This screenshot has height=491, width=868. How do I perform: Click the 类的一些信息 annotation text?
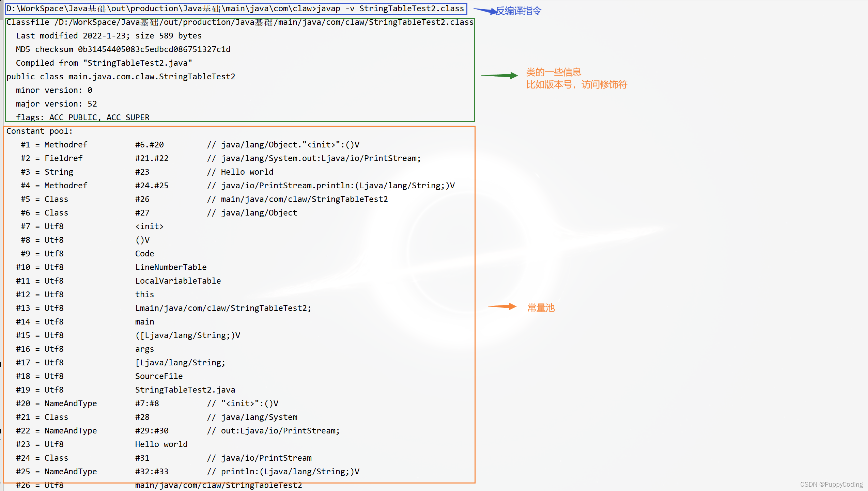pos(554,72)
